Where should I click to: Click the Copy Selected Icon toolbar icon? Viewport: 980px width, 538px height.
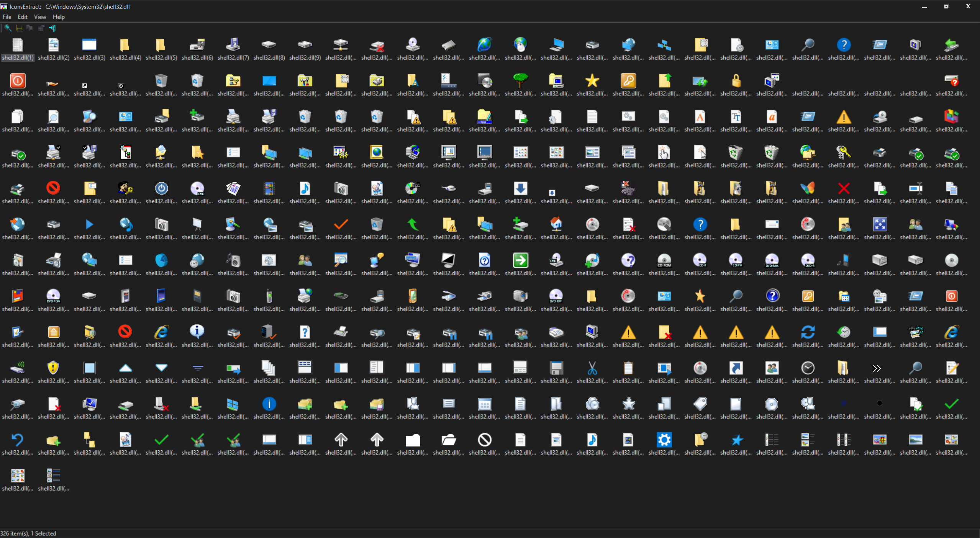[x=30, y=28]
